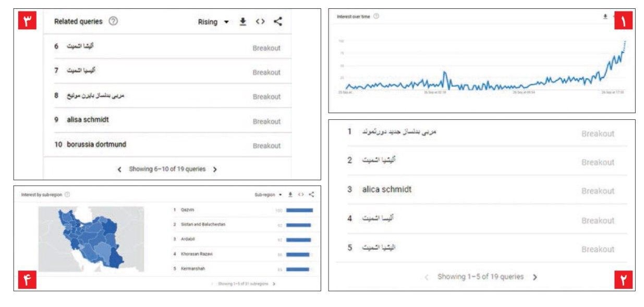The width and height of the screenshot is (644, 307).
Task: Show next queries after 1–5 of 19
Action: point(534,277)
